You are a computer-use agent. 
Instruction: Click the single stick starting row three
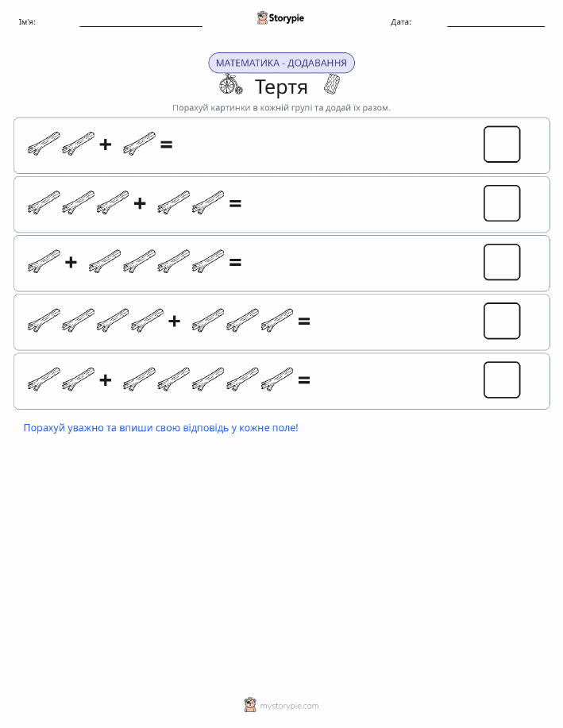[44, 261]
